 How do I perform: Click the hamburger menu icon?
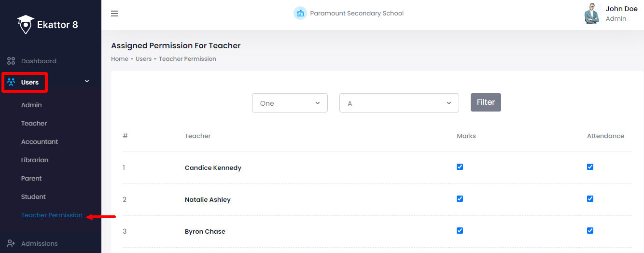click(114, 14)
